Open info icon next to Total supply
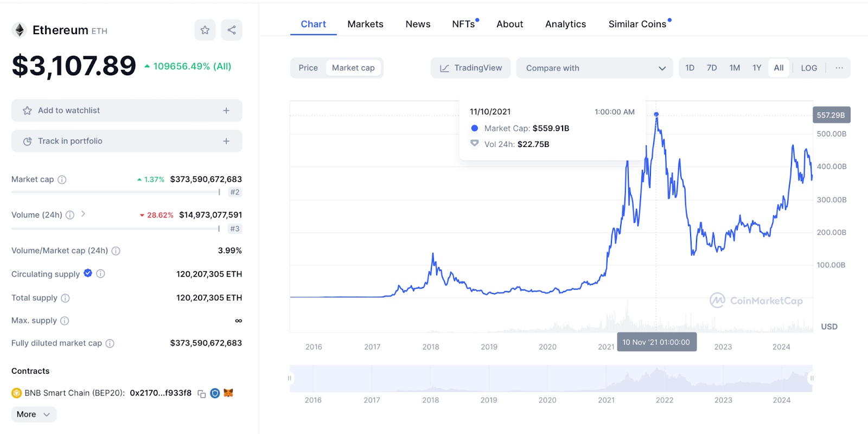Image resolution: width=868 pixels, height=434 pixels. (65, 298)
